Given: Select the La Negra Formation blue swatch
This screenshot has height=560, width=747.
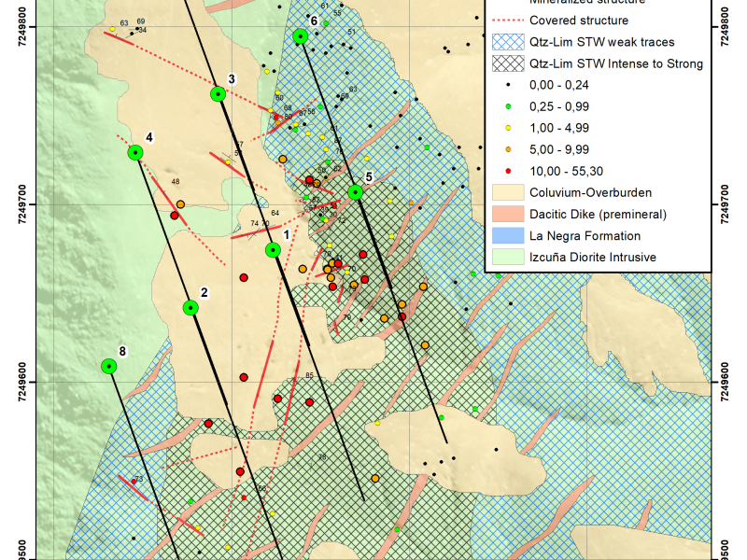Looking at the screenshot, I should coord(505,236).
